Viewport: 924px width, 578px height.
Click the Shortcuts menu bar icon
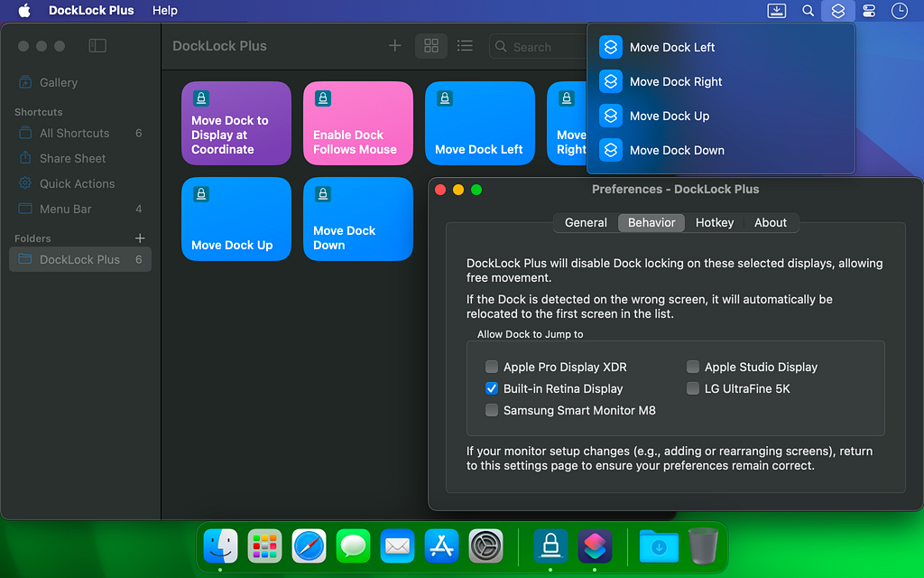[x=838, y=11]
